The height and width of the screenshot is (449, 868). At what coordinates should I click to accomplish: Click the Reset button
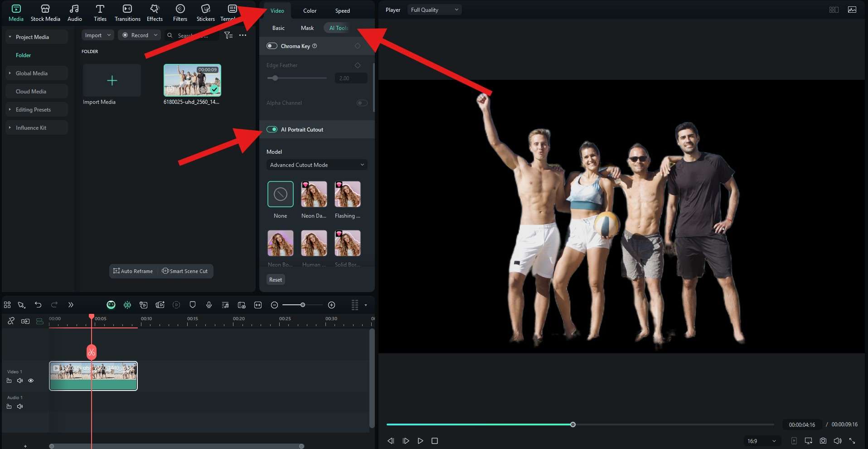click(276, 279)
